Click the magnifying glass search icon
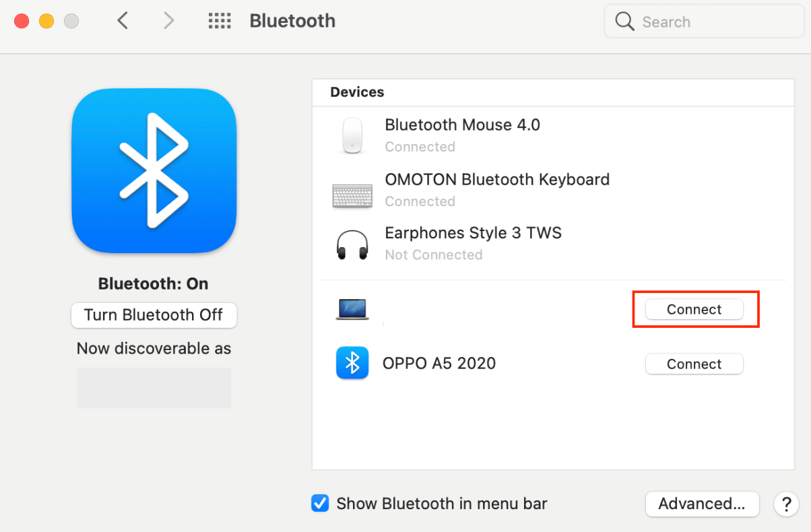 624,22
